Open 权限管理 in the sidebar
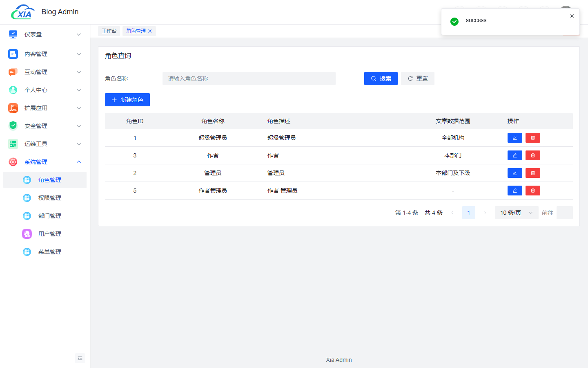Viewport: 588px width, 368px height. 45,198
